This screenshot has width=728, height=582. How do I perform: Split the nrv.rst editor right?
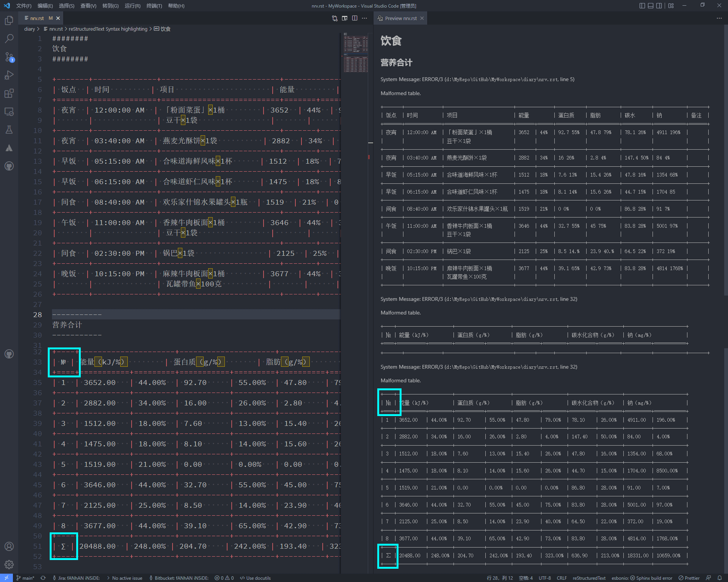click(x=355, y=18)
